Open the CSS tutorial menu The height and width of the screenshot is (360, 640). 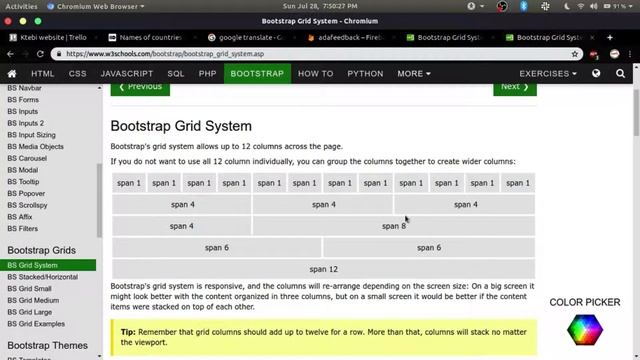(x=78, y=73)
